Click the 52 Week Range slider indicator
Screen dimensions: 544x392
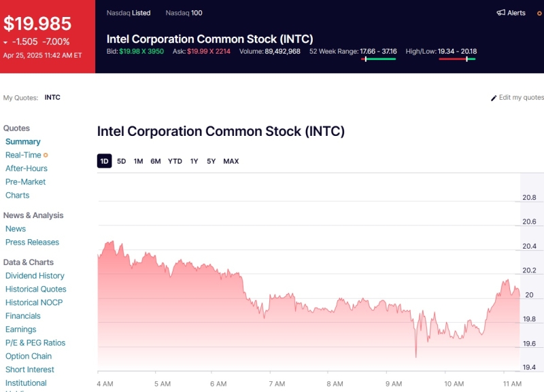pos(377,60)
